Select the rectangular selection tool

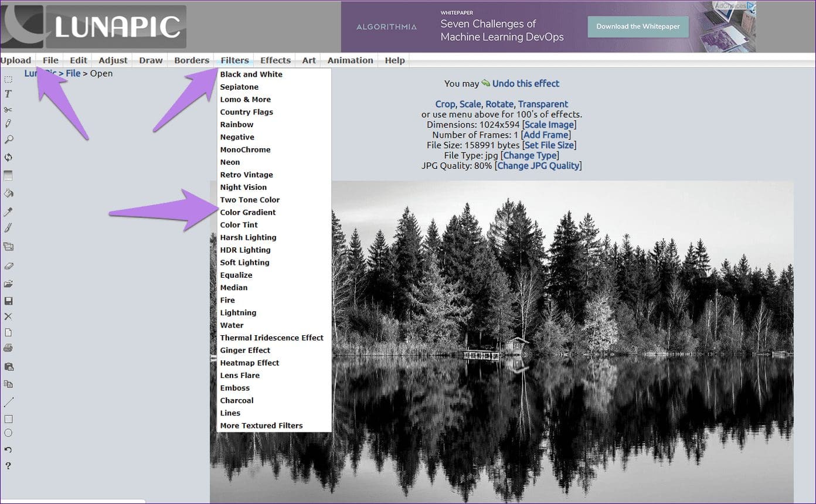point(8,80)
